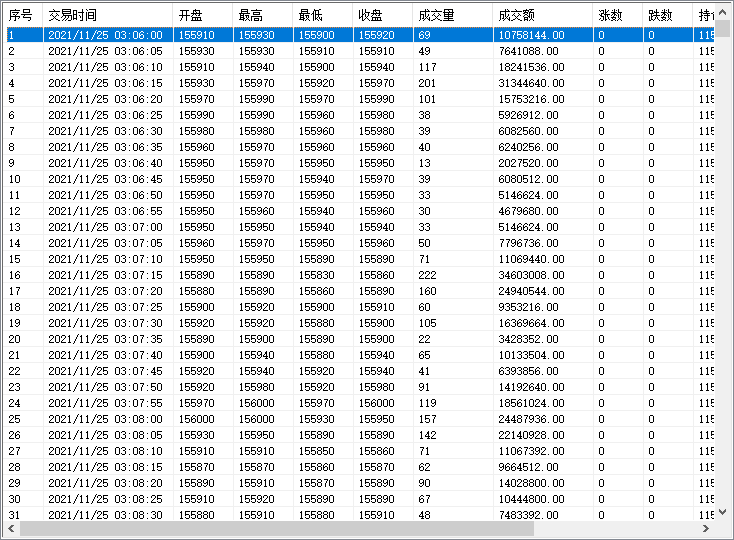Click the vertical scrollbar up arrow

722,12
